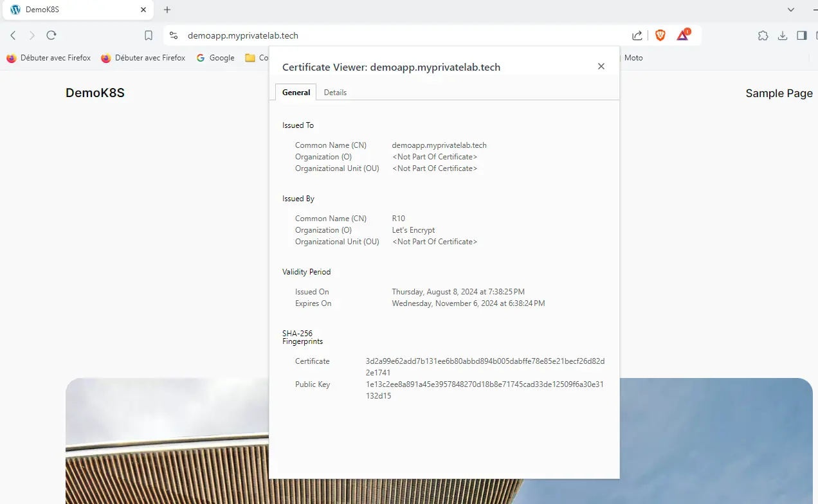Click Common Name value demoapp.myprivatelab.tech
This screenshot has height=504, width=818.
click(x=439, y=145)
